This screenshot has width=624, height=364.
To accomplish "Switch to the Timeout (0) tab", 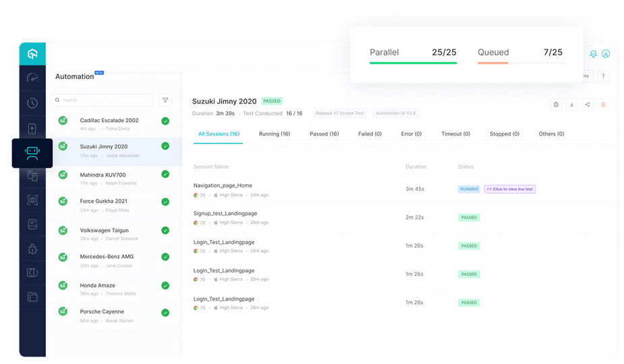I will tap(455, 134).
